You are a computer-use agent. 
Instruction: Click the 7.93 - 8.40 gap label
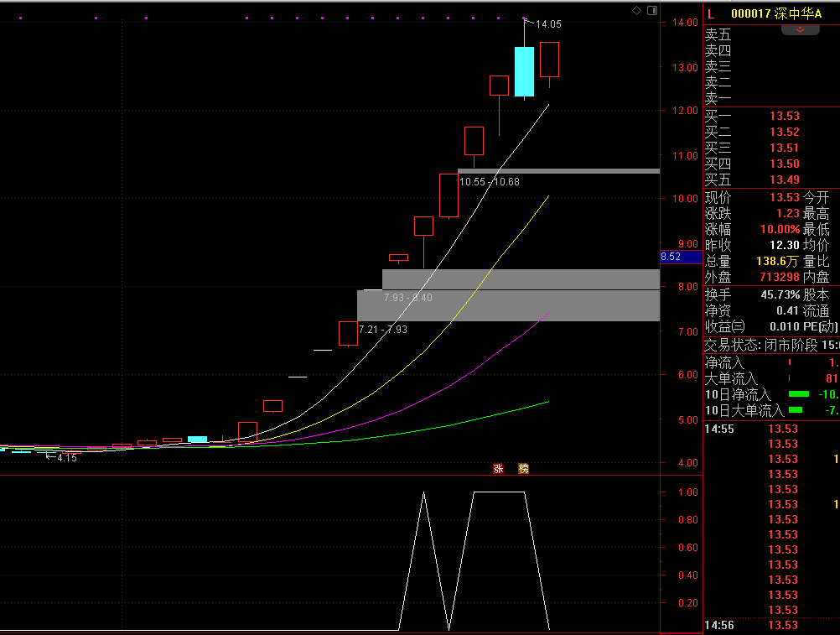[407, 298]
